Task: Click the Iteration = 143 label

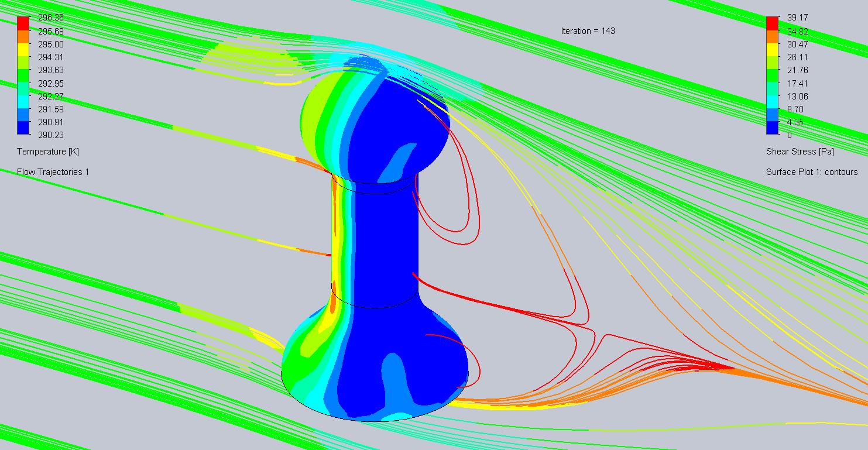Action: coord(588,31)
